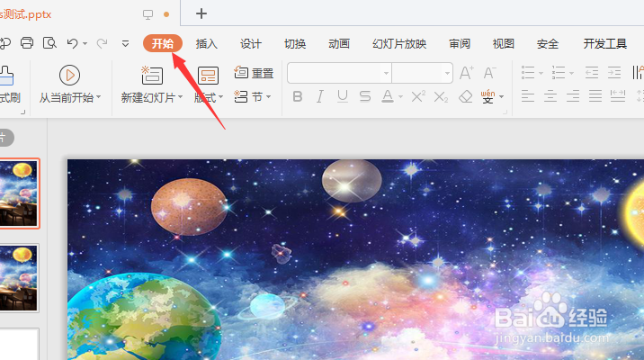The height and width of the screenshot is (360, 644).
Task: Open the 切换 tab
Action: point(295,43)
